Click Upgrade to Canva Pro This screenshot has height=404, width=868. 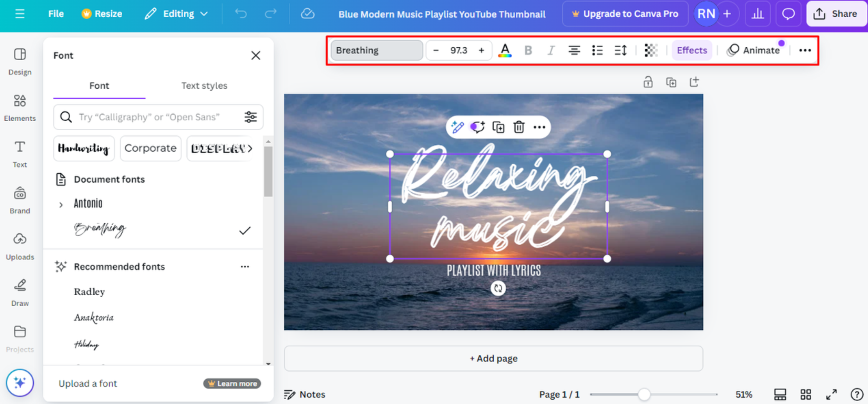click(x=625, y=13)
